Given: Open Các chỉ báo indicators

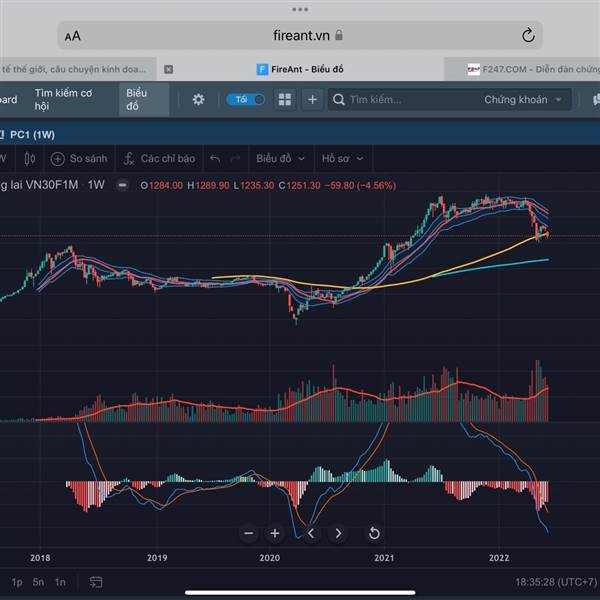Looking at the screenshot, I should (x=160, y=158).
